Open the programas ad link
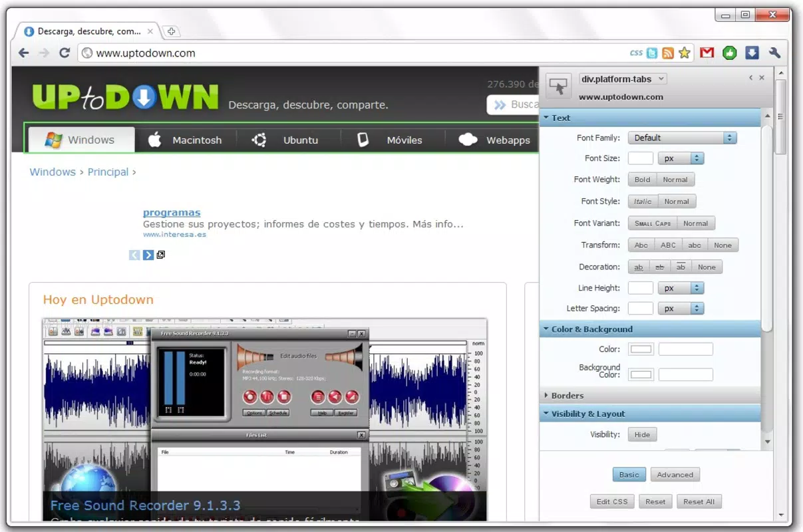This screenshot has height=532, width=803. (x=172, y=213)
